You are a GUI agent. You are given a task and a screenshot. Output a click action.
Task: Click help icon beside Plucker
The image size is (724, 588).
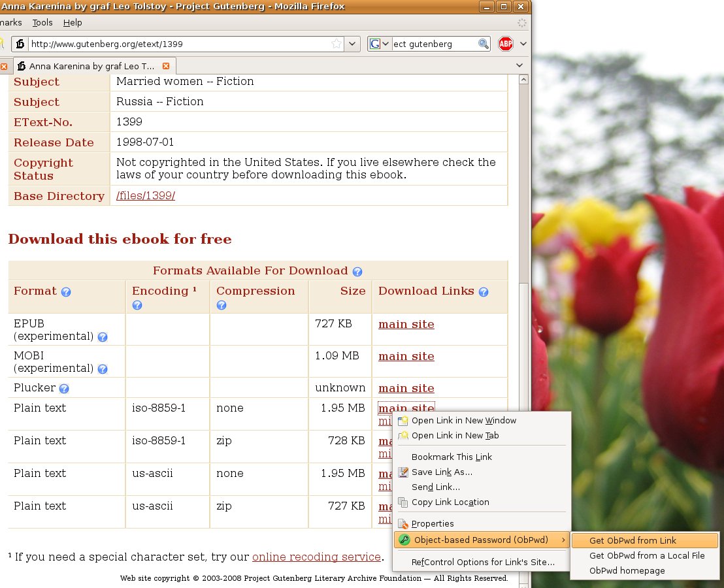(64, 389)
